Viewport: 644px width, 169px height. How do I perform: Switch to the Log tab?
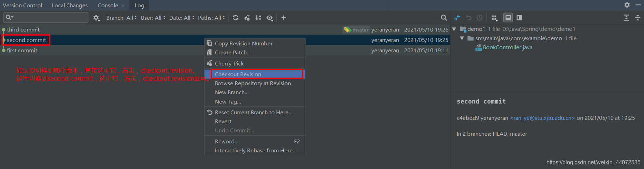click(140, 5)
